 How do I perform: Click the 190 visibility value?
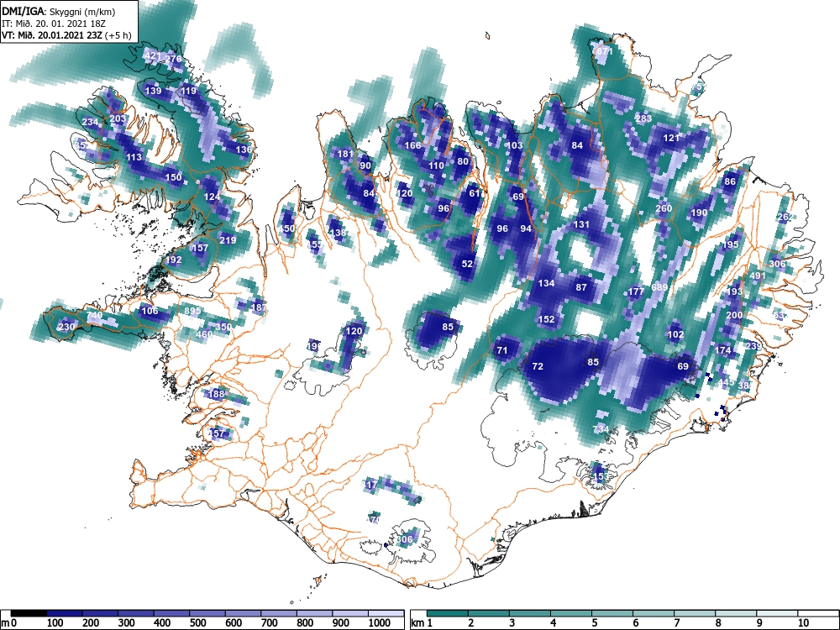tap(699, 213)
